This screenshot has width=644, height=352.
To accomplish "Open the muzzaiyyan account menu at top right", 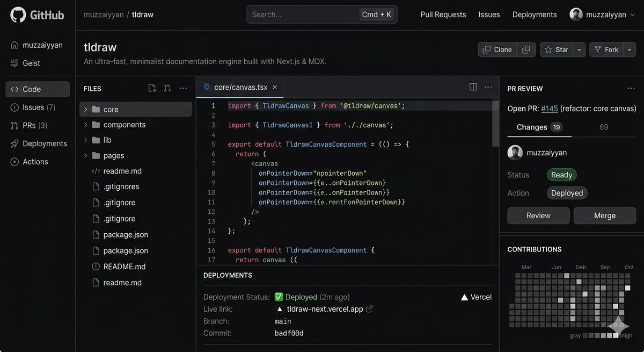I will [604, 15].
